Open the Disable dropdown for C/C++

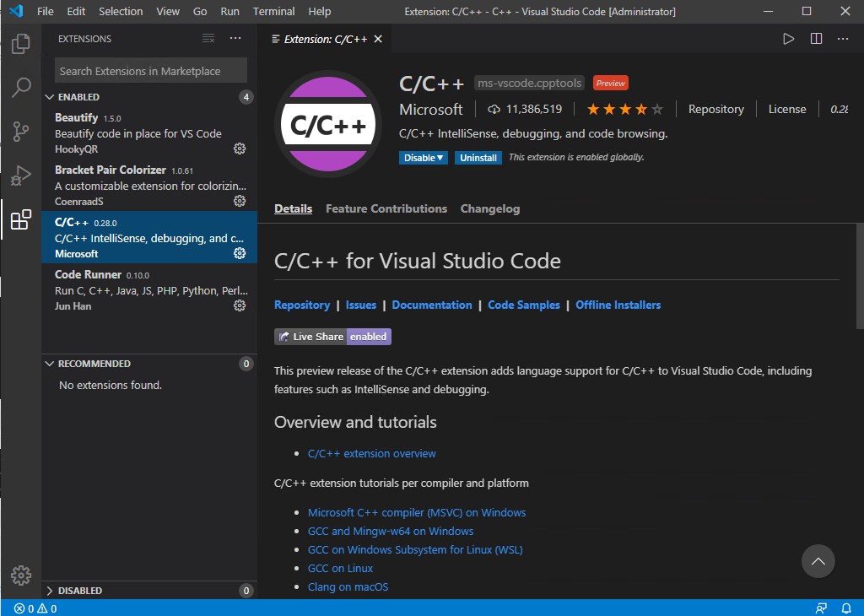click(x=424, y=158)
